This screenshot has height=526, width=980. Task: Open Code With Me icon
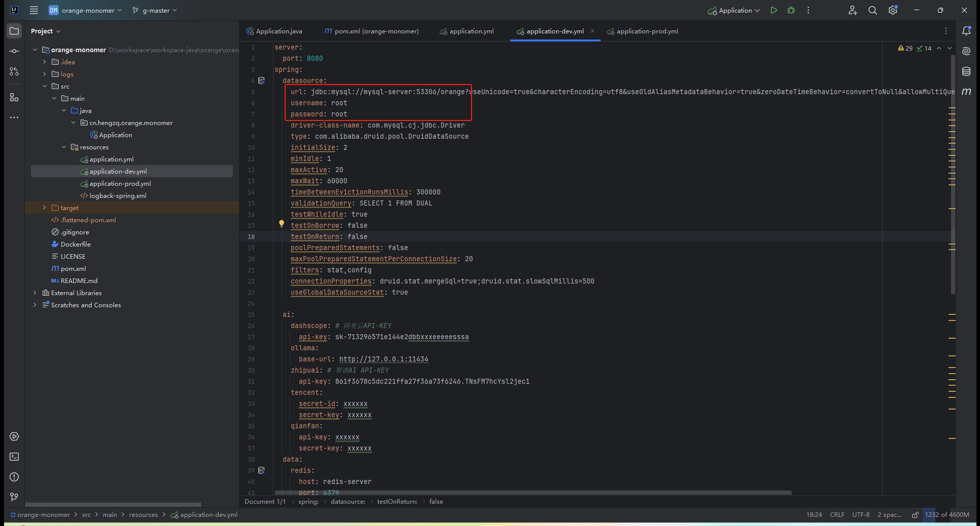[x=853, y=10]
